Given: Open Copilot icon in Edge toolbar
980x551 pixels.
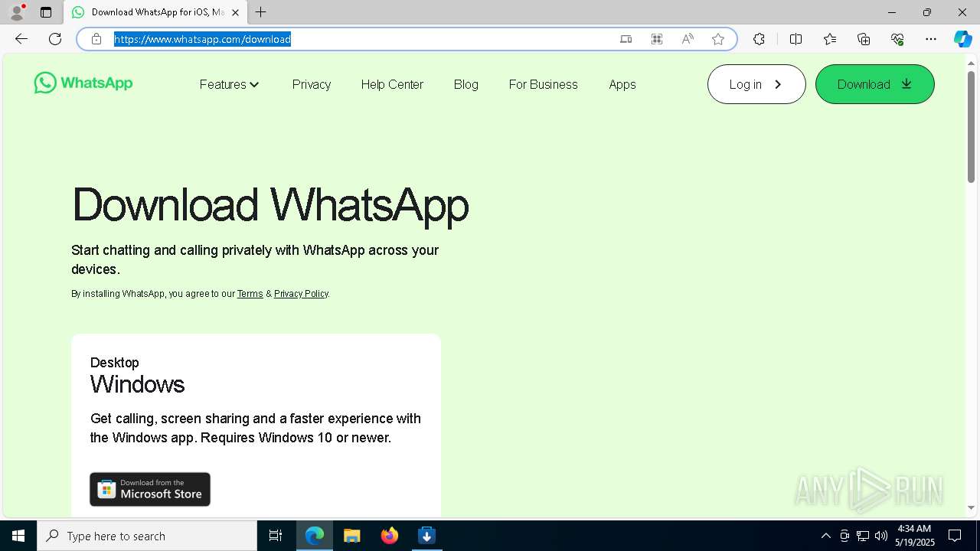Looking at the screenshot, I should (962, 39).
